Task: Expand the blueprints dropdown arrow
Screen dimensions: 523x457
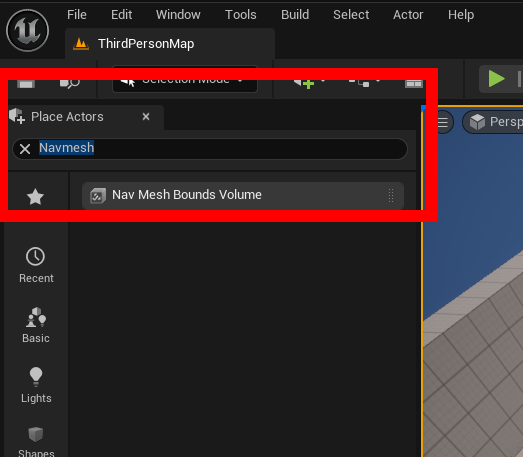Action: tap(378, 81)
